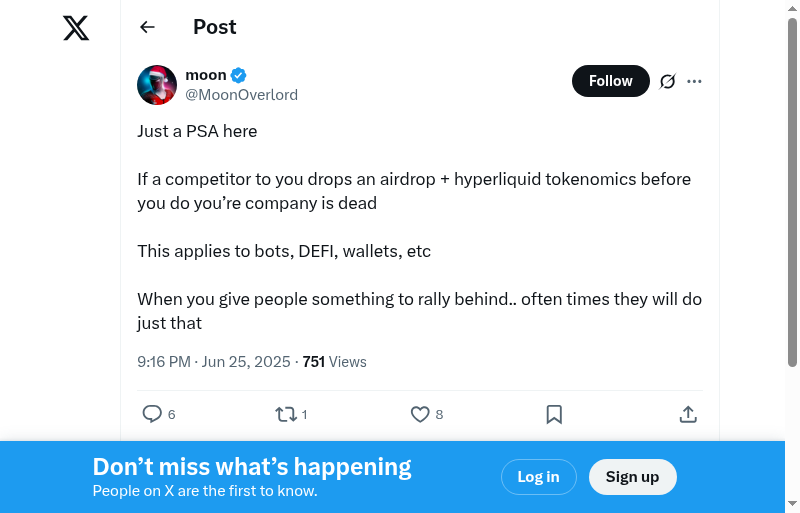Click the X logo icon
Image resolution: width=800 pixels, height=513 pixels.
tap(76, 28)
